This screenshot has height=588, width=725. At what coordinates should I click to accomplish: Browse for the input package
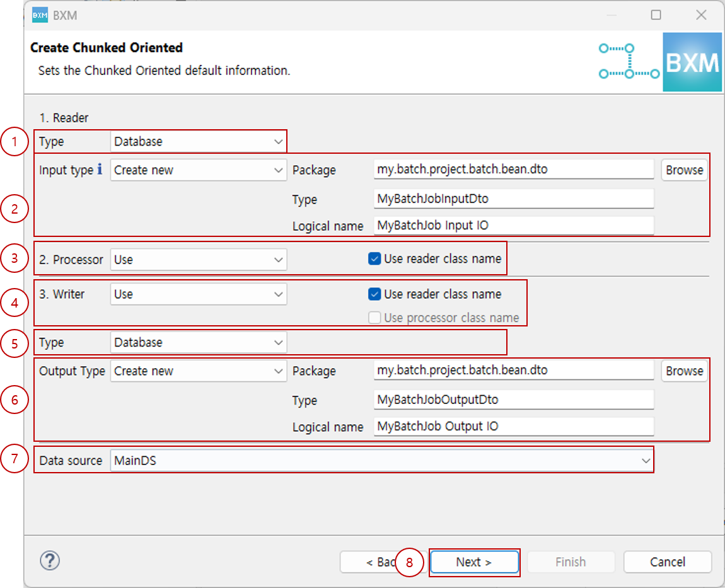(x=684, y=170)
